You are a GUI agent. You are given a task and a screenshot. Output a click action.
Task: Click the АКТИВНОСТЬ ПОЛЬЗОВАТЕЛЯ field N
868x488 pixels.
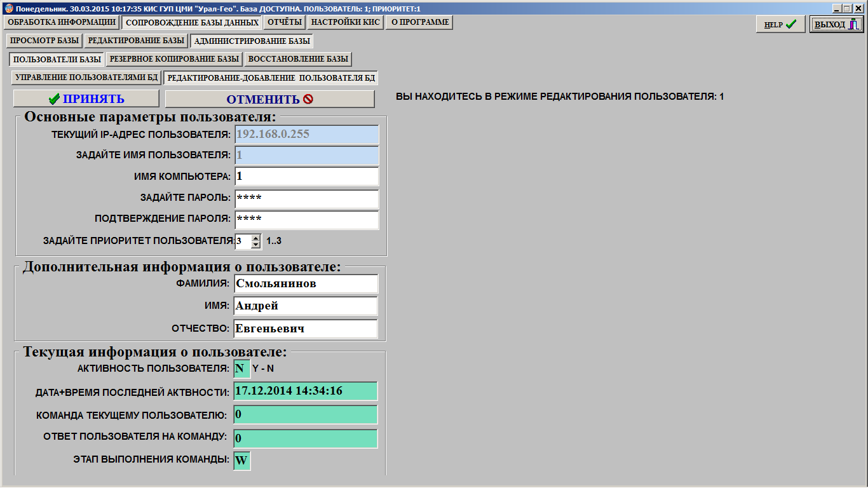[x=242, y=369]
